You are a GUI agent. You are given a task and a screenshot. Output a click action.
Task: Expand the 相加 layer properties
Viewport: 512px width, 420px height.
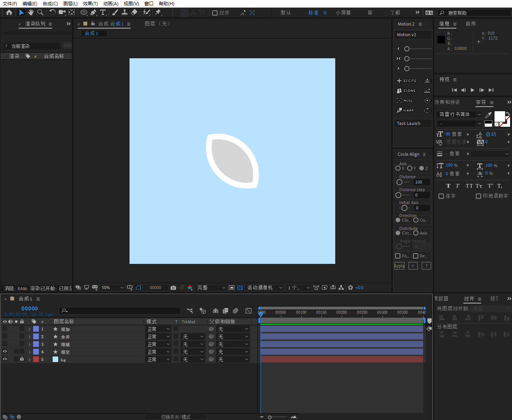29,329
